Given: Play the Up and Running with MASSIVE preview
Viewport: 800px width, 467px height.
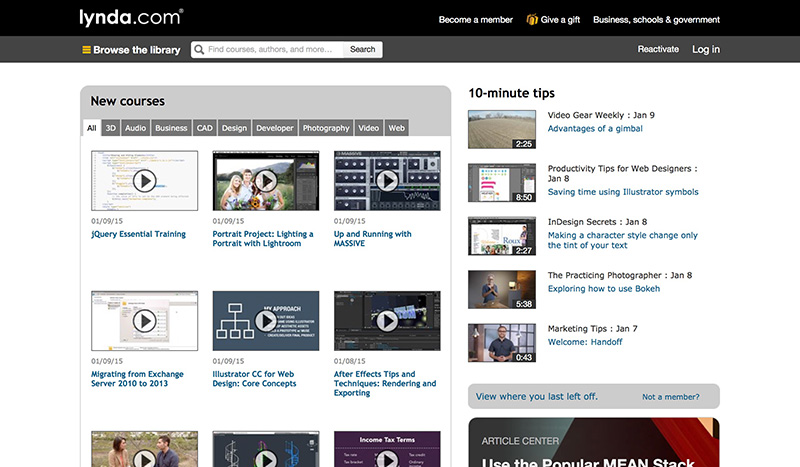Looking at the screenshot, I should (387, 181).
